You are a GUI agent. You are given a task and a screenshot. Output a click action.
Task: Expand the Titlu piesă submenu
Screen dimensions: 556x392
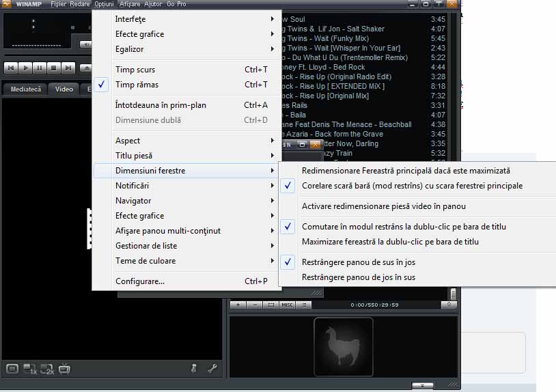click(x=187, y=156)
